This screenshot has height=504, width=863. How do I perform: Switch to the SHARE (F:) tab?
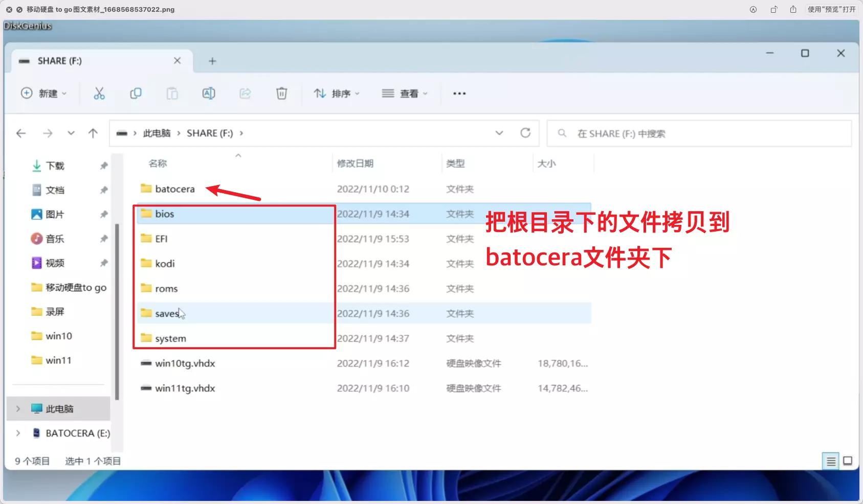tap(60, 60)
